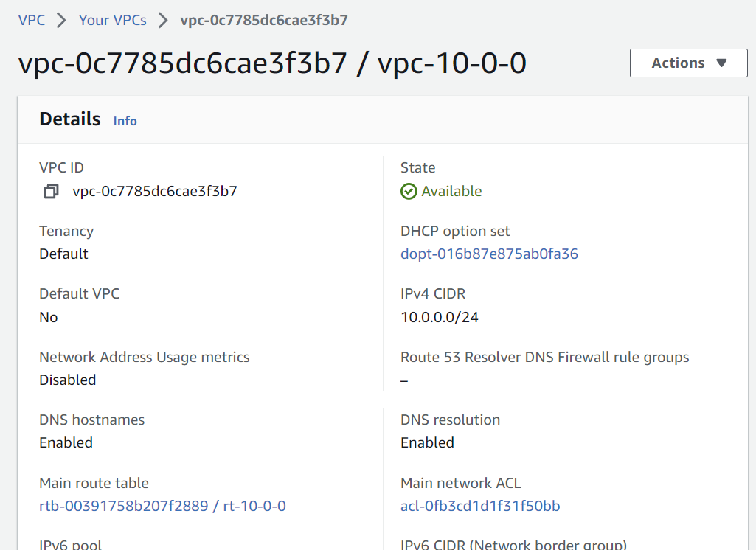Screen dimensions: 756x550
Task: Click the page title vpc-10-0-0 heading
Action: coord(271,64)
